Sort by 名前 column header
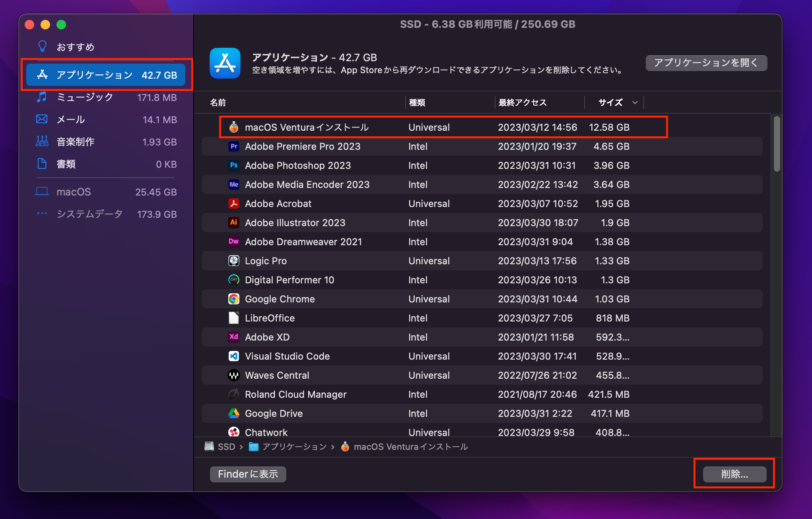 point(218,103)
